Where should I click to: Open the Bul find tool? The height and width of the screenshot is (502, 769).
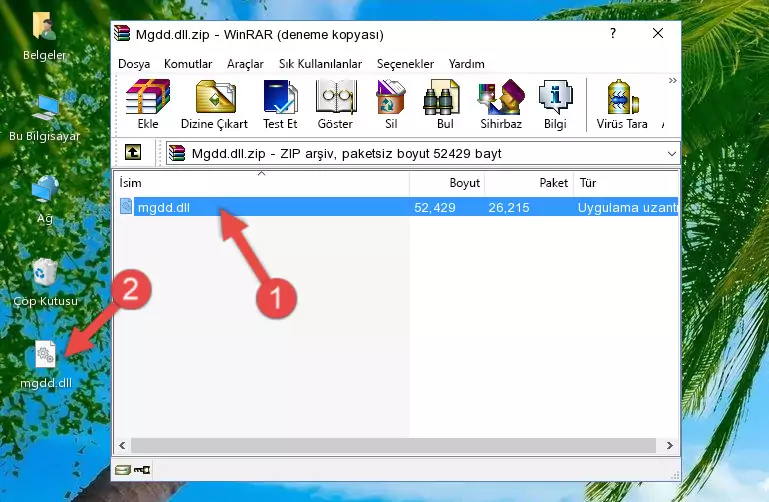click(x=445, y=104)
